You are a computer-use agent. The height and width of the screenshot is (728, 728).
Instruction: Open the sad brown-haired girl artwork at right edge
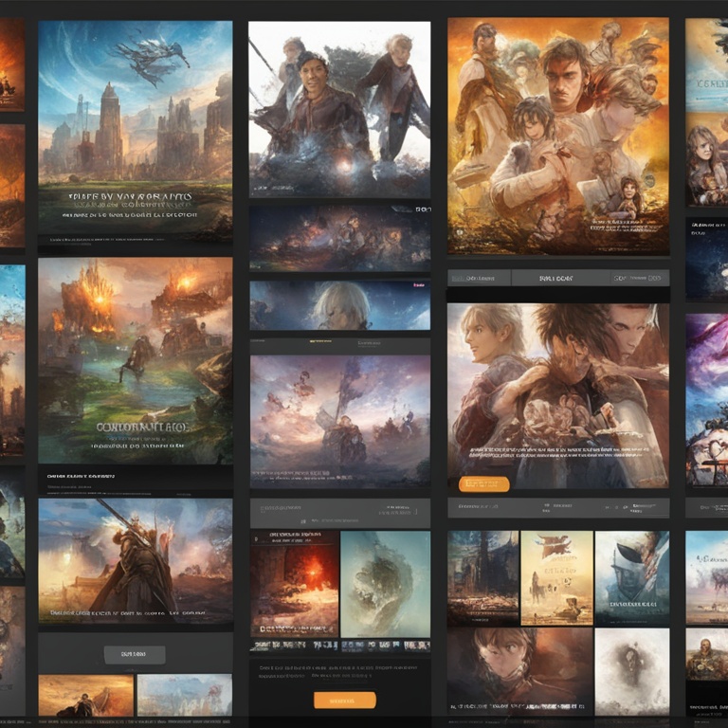pyautogui.click(x=706, y=159)
